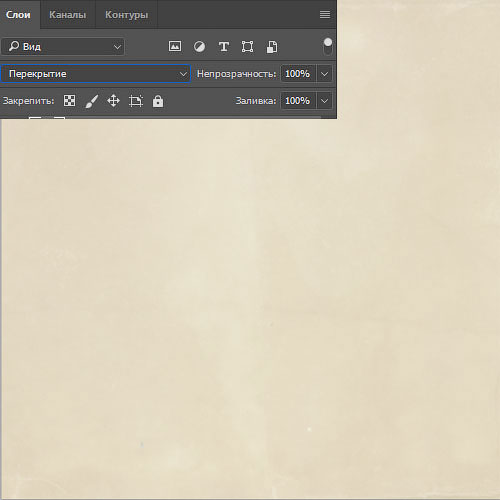Prevent artboard auto-nesting lock icon

pyautogui.click(x=136, y=101)
